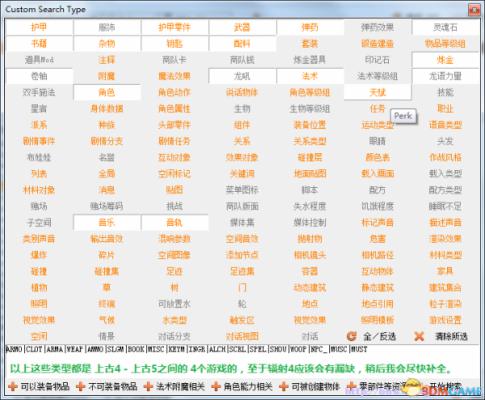
Task: Toggle the 护甲 type selection
Action: pyautogui.click(x=39, y=27)
